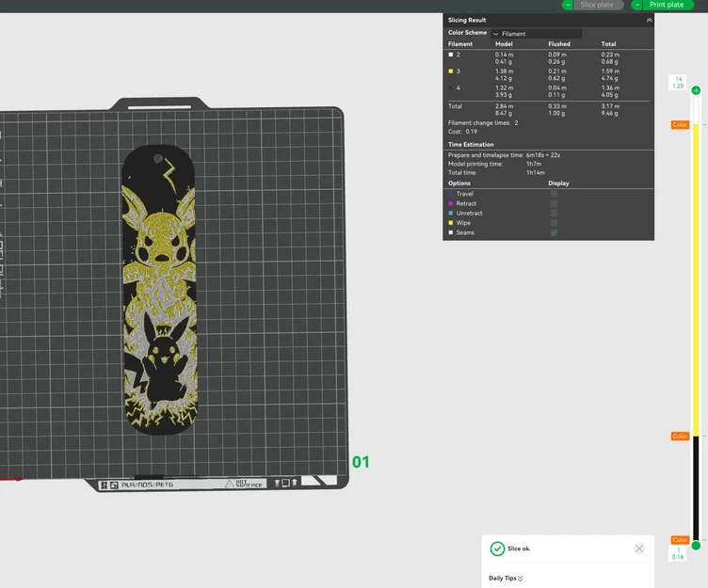Dismiss the Slice ok notification
This screenshot has height=588, width=708.
pos(639,548)
